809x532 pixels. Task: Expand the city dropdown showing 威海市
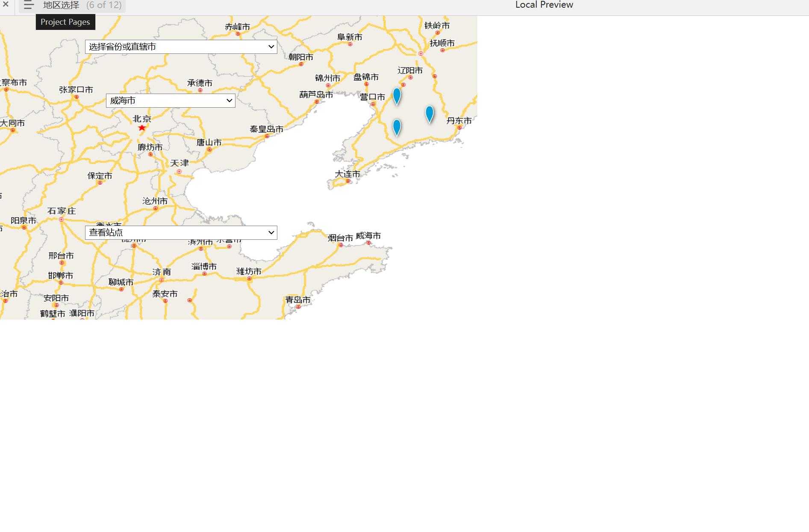click(x=170, y=101)
